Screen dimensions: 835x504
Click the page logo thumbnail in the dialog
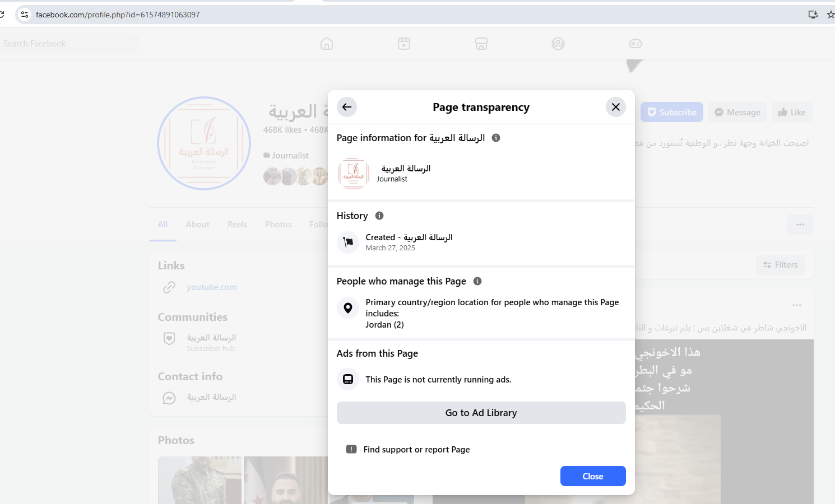(354, 174)
